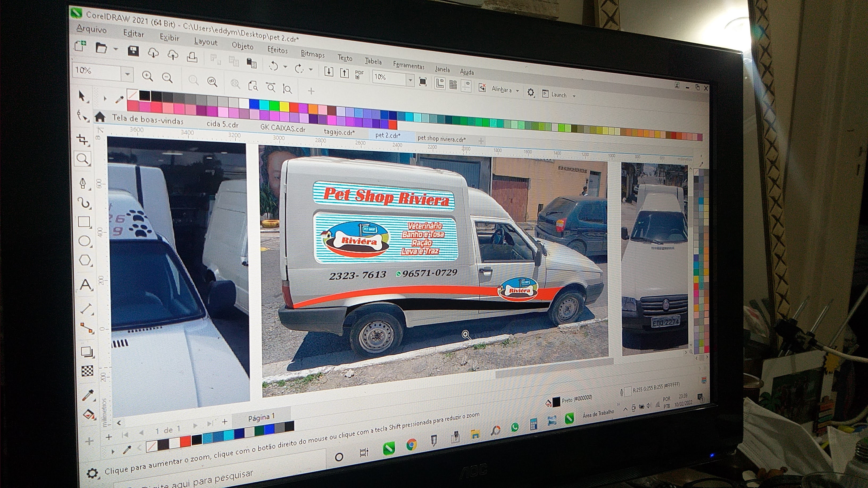Toggle Show Guidelines button

coord(466,86)
